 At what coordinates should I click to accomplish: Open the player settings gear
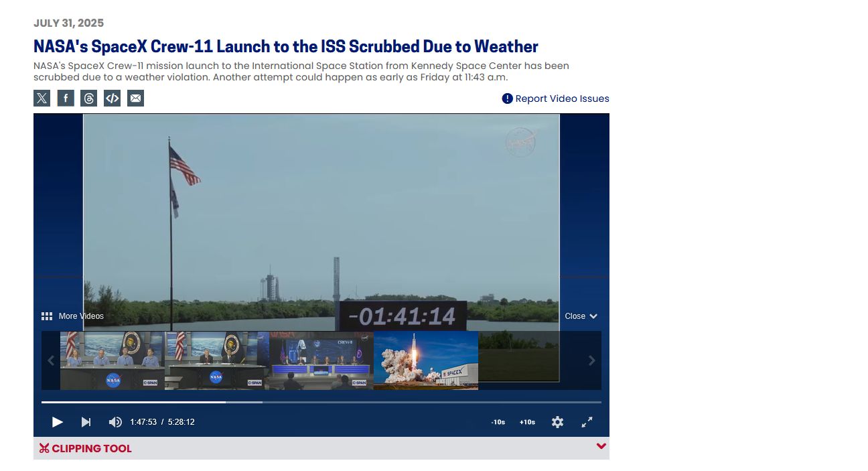pos(557,422)
